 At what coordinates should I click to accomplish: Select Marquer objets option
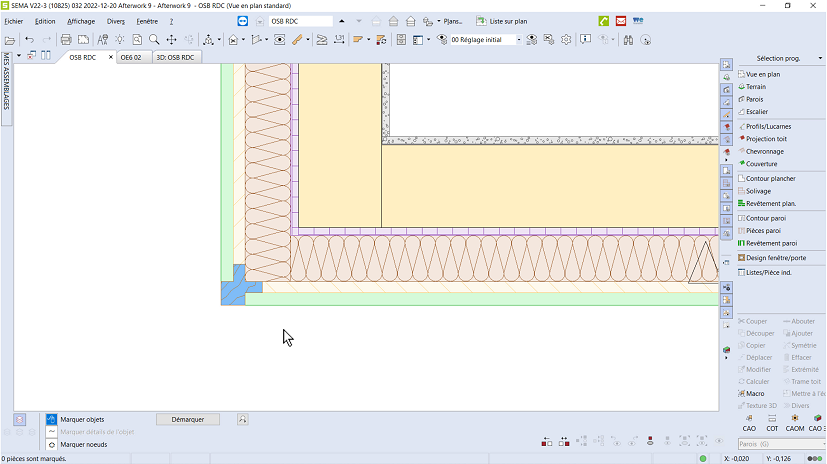[81, 419]
